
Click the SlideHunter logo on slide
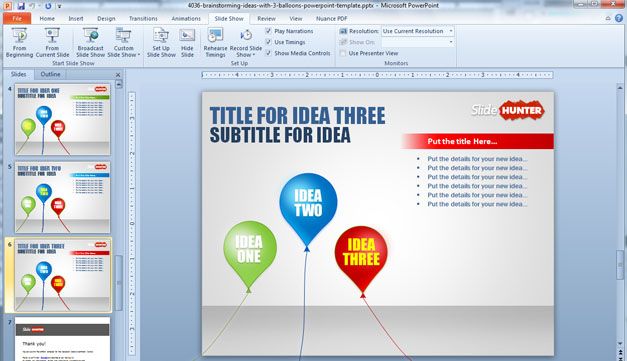[507, 110]
